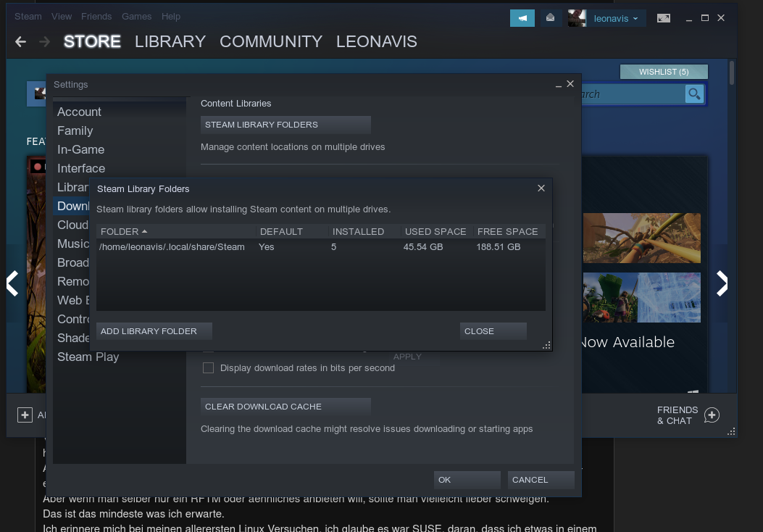Open the lower game screenshot thumbnail
This screenshot has width=763, height=532.
click(642, 297)
